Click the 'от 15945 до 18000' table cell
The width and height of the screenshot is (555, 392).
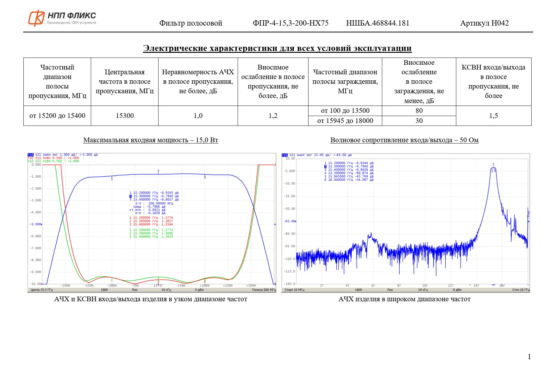[345, 121]
